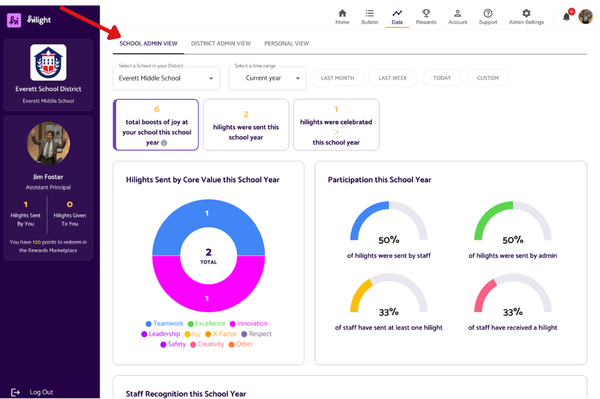Toggle Creativity legend item
600x399 pixels.
(x=207, y=344)
